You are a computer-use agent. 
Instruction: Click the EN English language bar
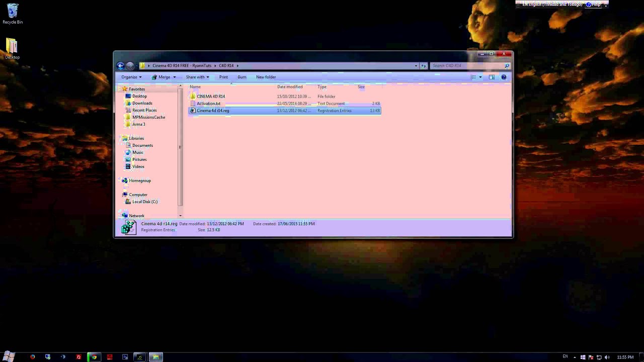[551, 4]
